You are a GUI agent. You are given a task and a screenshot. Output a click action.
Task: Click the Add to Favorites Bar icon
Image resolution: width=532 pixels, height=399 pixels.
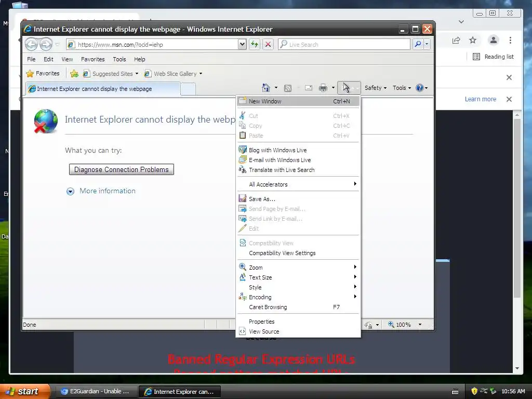click(74, 74)
